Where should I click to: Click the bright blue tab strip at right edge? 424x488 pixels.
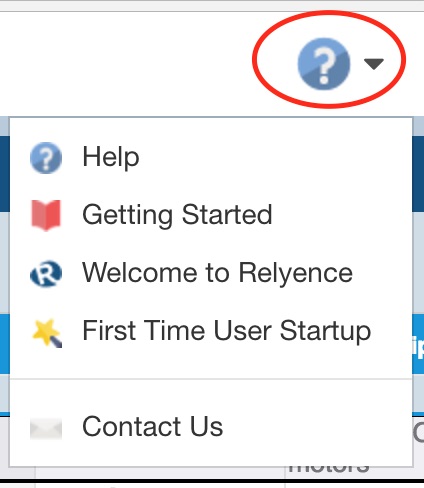click(418, 345)
